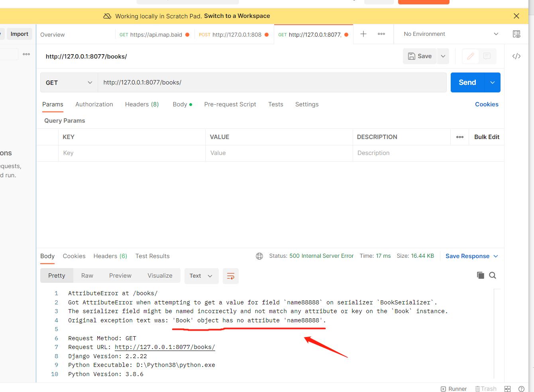Open environment quick look icon
This screenshot has width=534, height=392.
click(x=516, y=34)
